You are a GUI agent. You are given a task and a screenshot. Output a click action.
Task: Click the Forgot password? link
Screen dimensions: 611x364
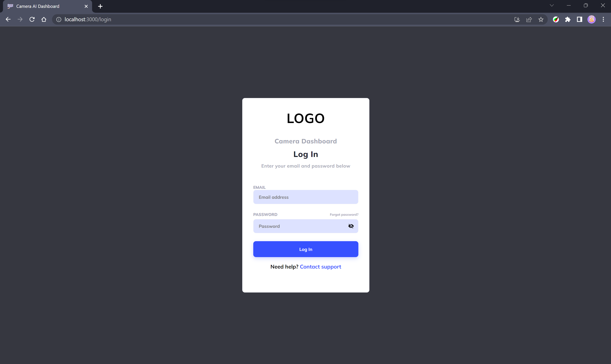click(344, 214)
